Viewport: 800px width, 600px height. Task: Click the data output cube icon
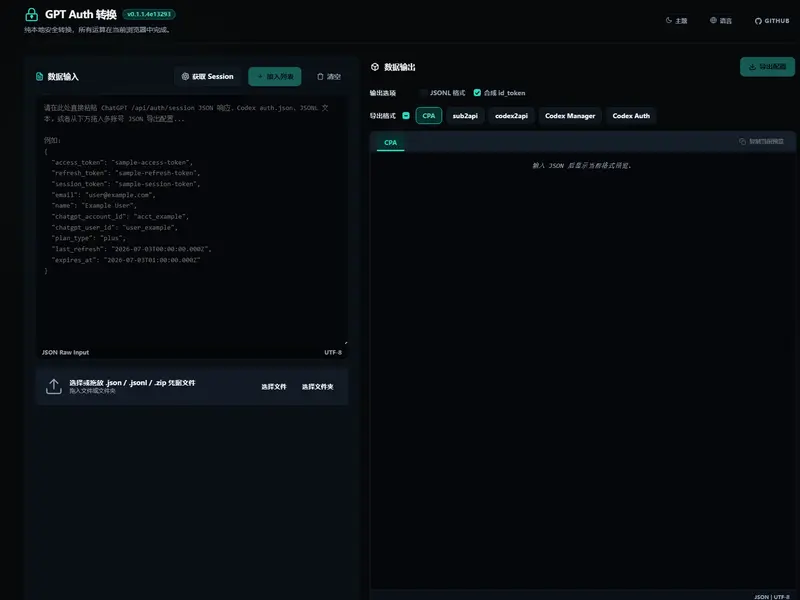[375, 67]
